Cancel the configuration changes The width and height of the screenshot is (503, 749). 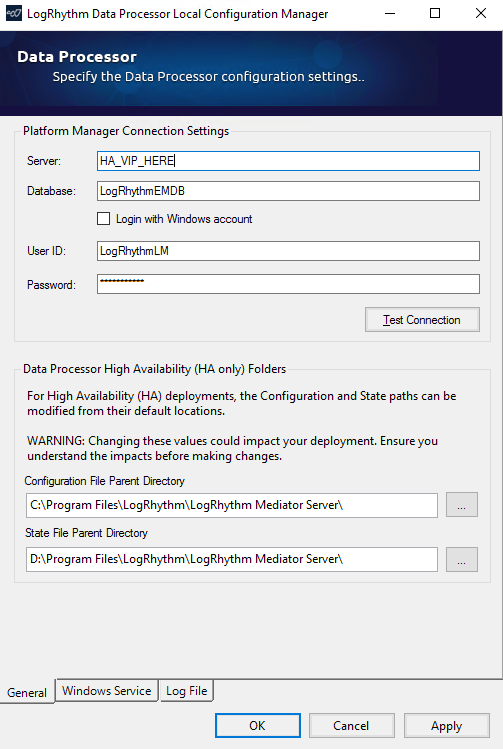[352, 726]
